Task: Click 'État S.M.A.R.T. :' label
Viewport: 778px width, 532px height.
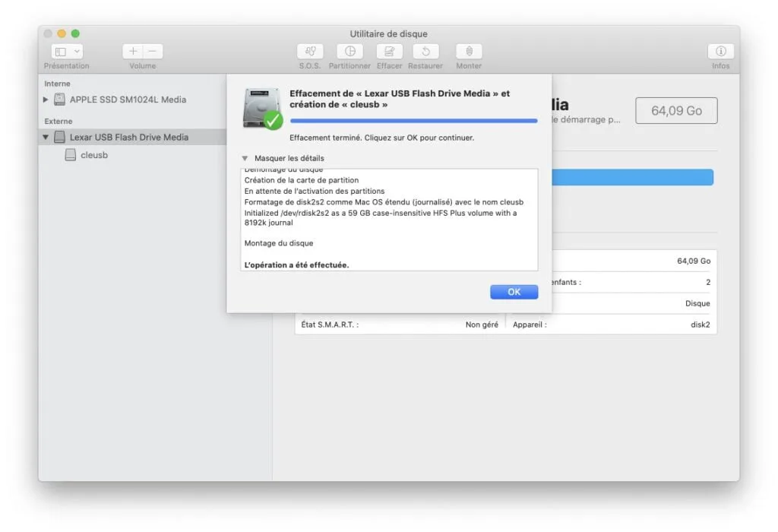Action: pos(330,325)
